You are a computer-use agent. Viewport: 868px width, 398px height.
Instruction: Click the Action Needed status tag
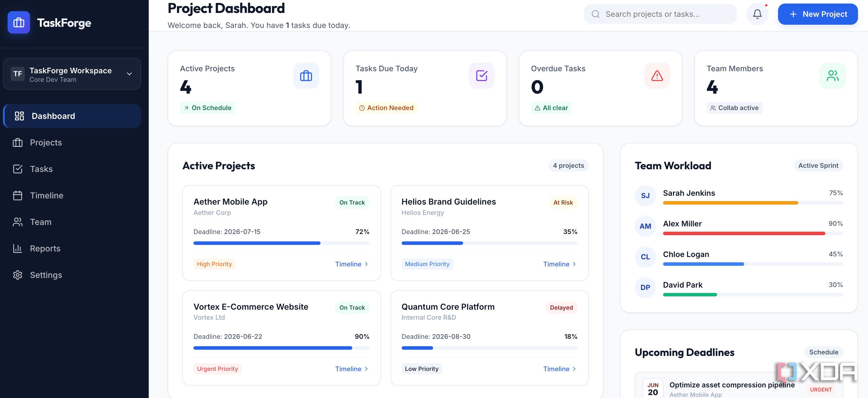coord(386,108)
